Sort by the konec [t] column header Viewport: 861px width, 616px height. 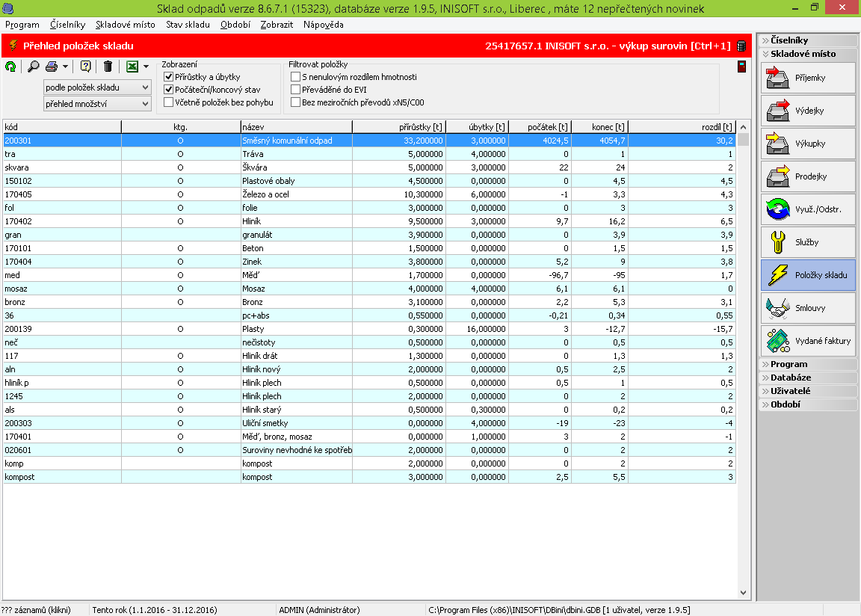(x=599, y=127)
